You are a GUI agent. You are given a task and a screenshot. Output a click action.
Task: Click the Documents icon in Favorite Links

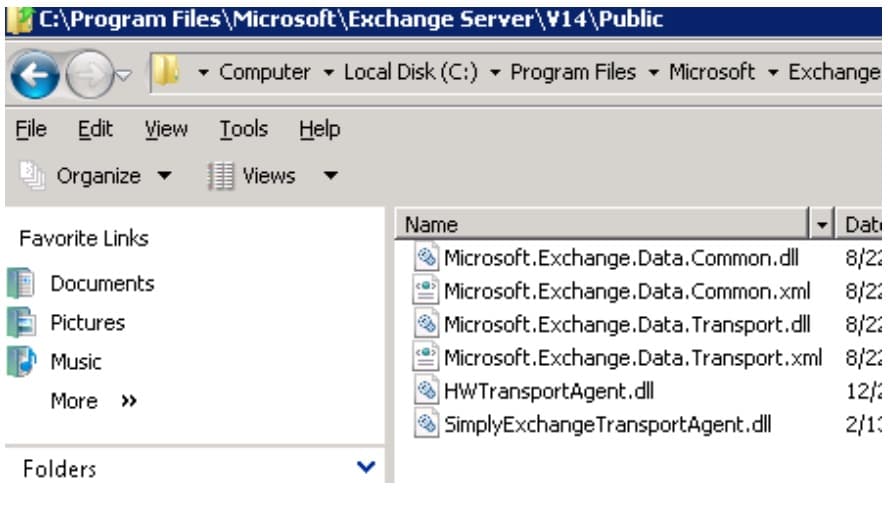tap(21, 284)
